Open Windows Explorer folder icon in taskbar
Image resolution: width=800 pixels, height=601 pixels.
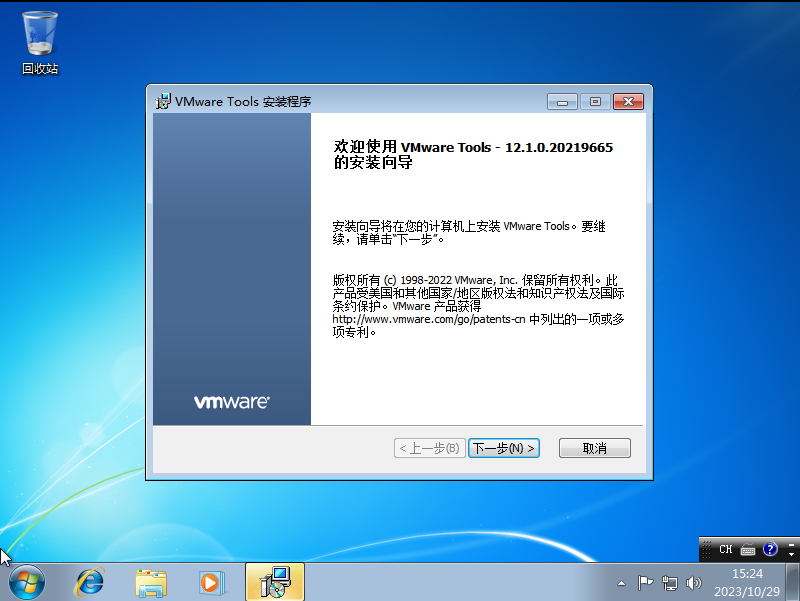151,581
